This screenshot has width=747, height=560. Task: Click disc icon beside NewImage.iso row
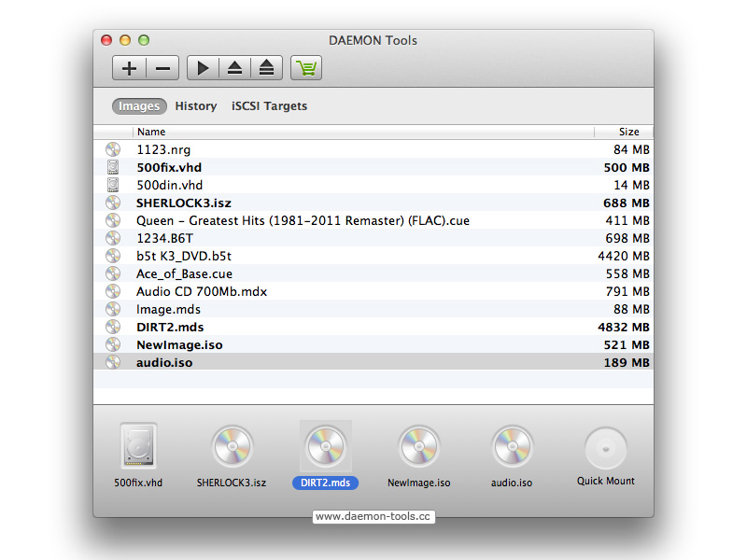tap(113, 344)
